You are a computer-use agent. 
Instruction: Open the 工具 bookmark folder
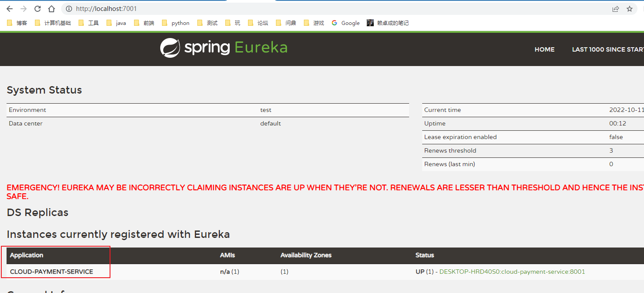(x=89, y=23)
